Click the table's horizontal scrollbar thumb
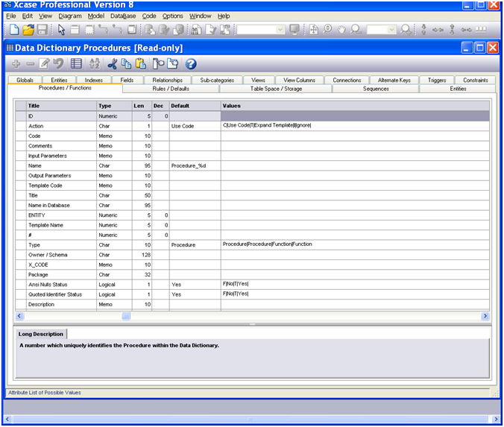 (x=126, y=316)
